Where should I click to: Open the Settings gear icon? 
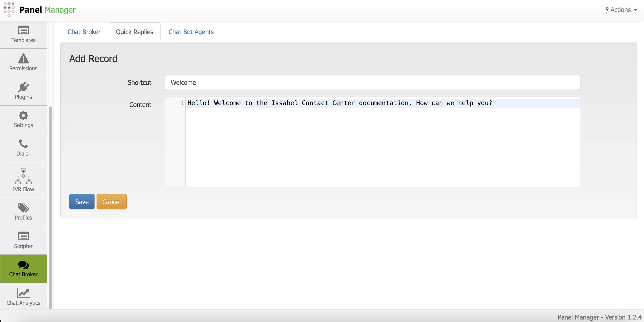(23, 116)
